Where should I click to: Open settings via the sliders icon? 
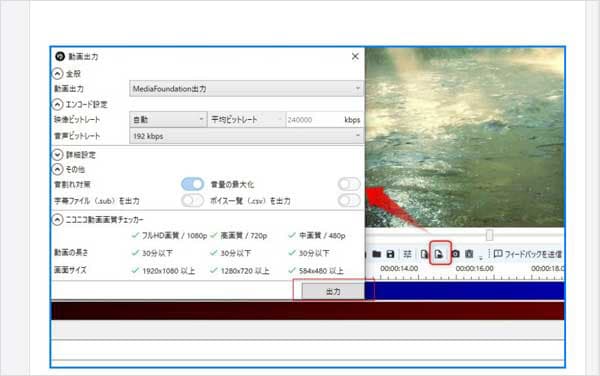407,254
